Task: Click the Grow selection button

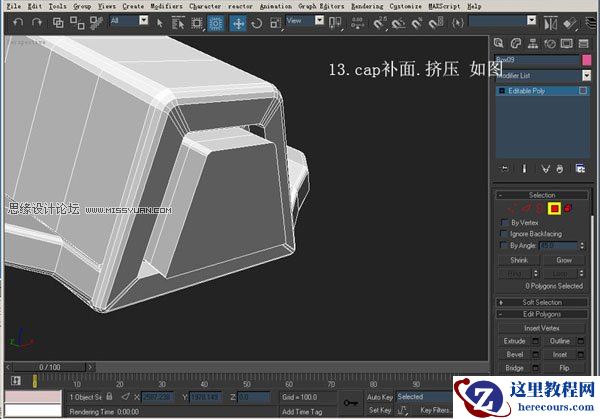Action: point(564,260)
